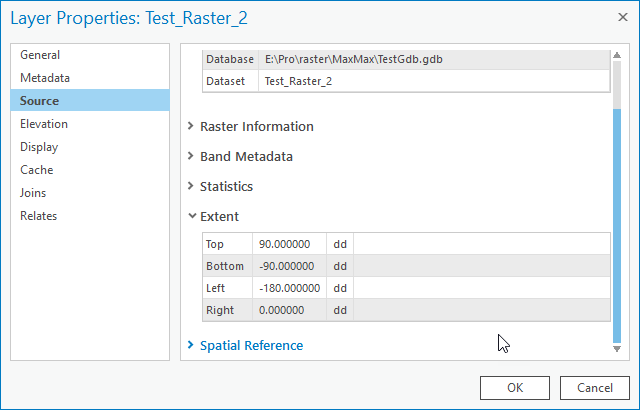Click the OK button
This screenshot has height=410, width=640.
coord(514,388)
